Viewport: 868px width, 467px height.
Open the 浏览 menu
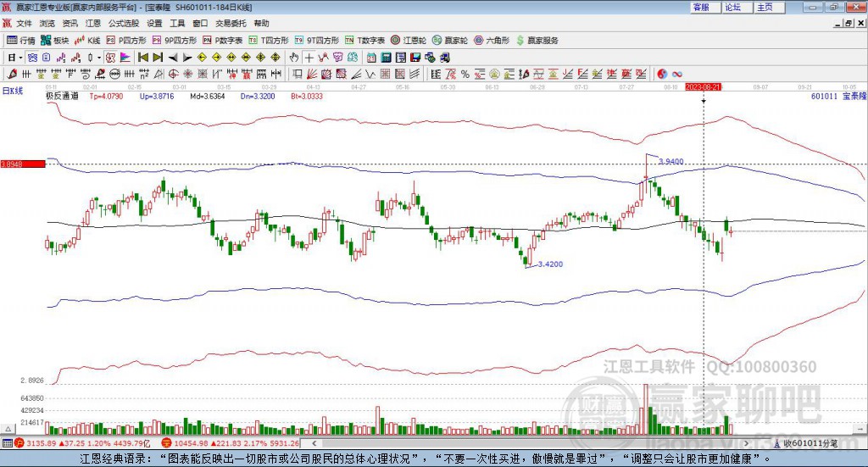pos(47,23)
